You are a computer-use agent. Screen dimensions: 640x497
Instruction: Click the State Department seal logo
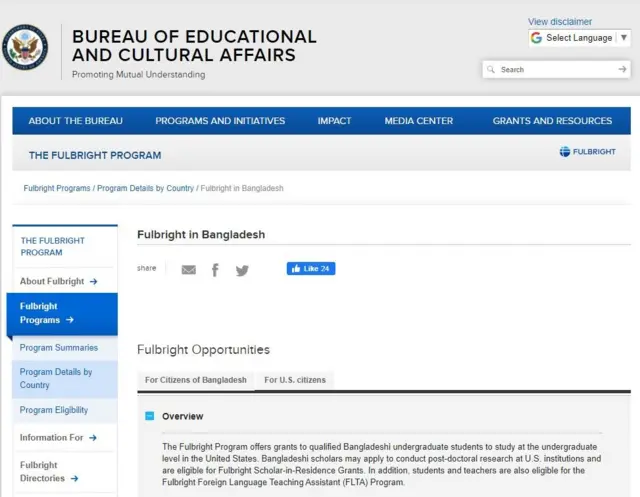point(25,47)
